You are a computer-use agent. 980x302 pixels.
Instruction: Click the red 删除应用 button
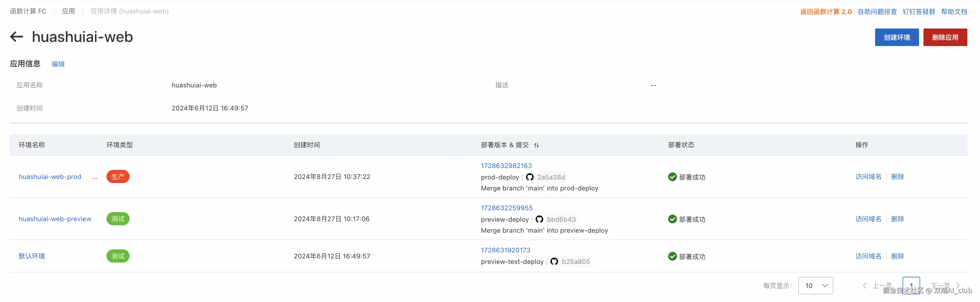(945, 37)
